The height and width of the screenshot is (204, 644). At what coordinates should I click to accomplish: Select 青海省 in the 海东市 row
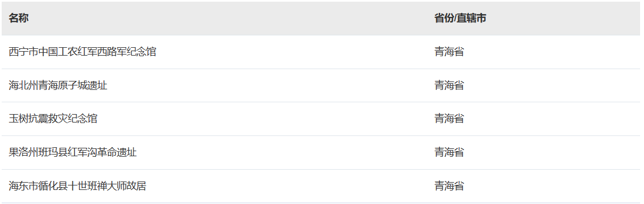click(x=449, y=187)
